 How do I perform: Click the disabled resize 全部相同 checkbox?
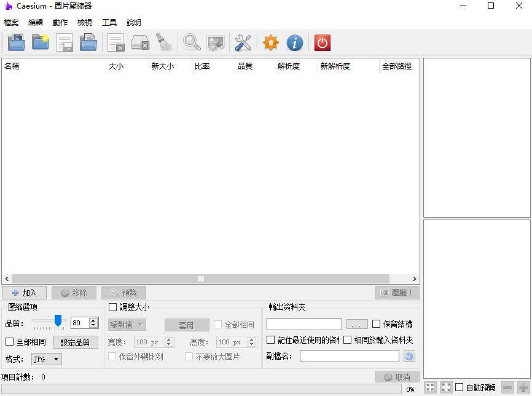tap(217, 324)
